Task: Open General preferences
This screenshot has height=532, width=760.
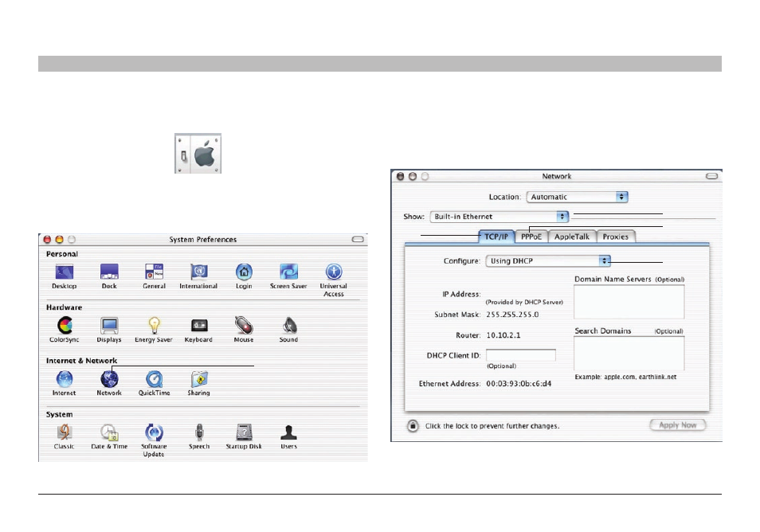Action: pos(154,272)
